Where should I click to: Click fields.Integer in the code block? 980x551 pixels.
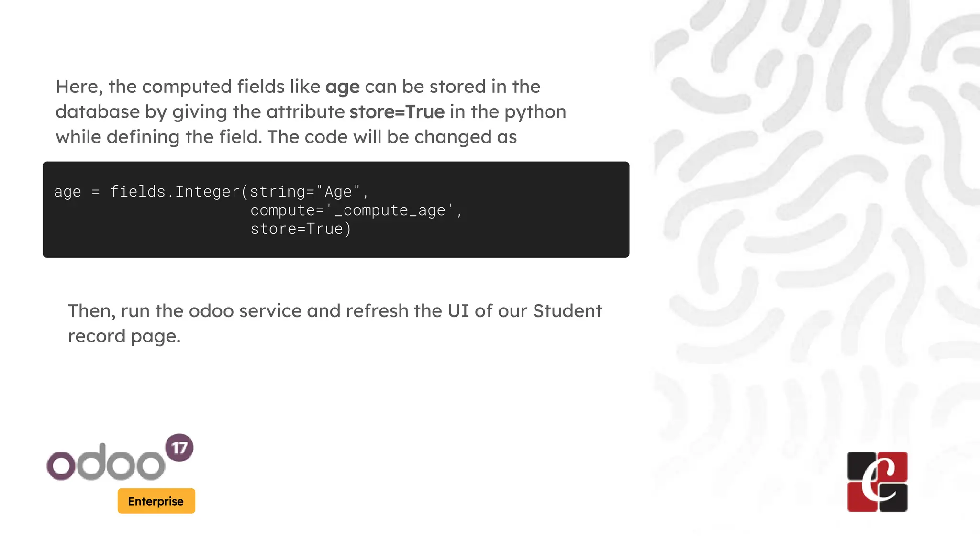(x=175, y=191)
